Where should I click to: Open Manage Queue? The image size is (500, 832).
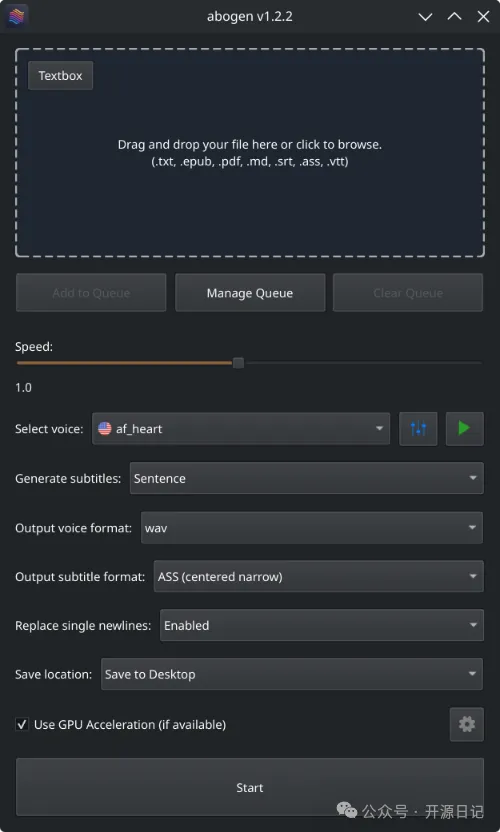(250, 293)
